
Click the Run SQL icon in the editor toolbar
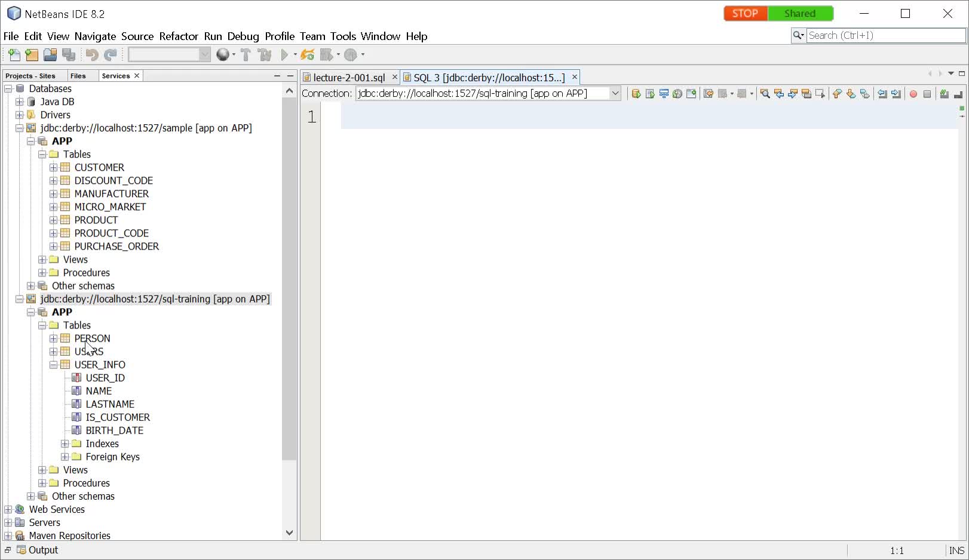(636, 94)
